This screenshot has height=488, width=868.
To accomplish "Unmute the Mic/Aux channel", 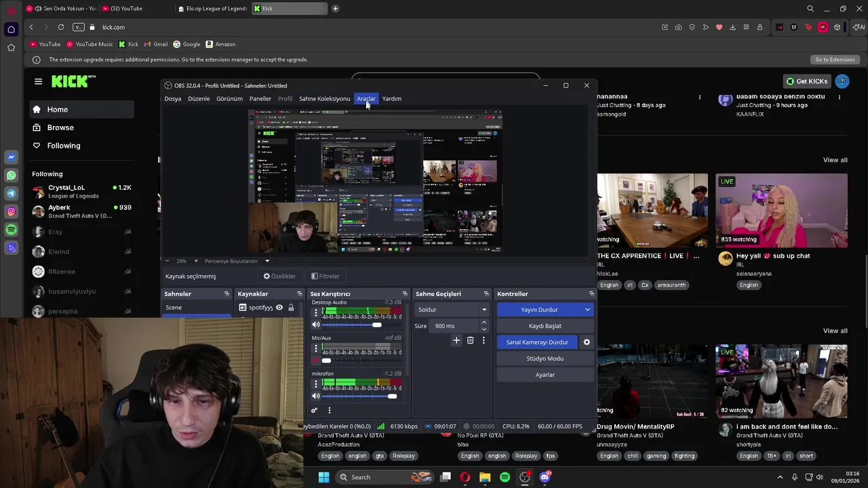I will click(315, 361).
